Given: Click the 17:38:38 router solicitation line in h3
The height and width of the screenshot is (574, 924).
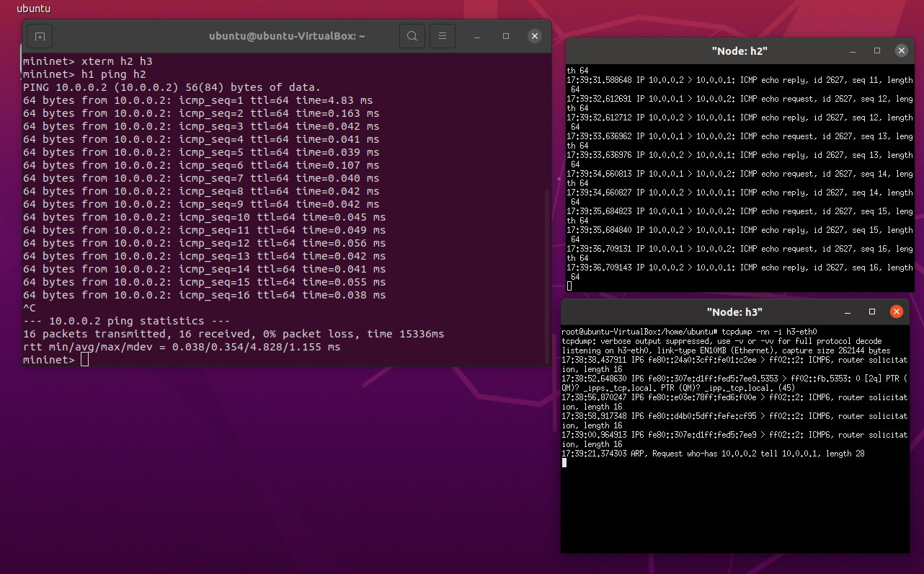Looking at the screenshot, I should coord(735,364).
